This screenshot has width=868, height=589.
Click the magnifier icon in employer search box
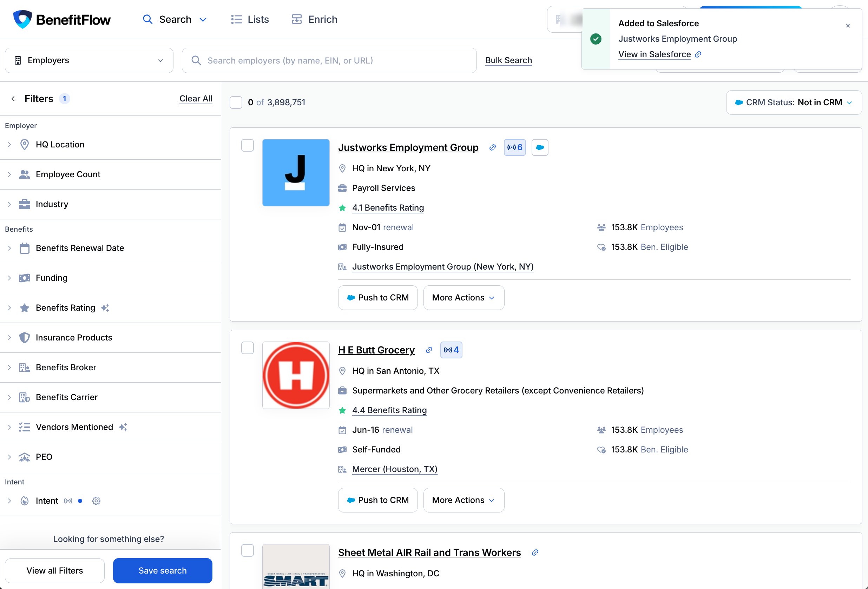coord(196,60)
